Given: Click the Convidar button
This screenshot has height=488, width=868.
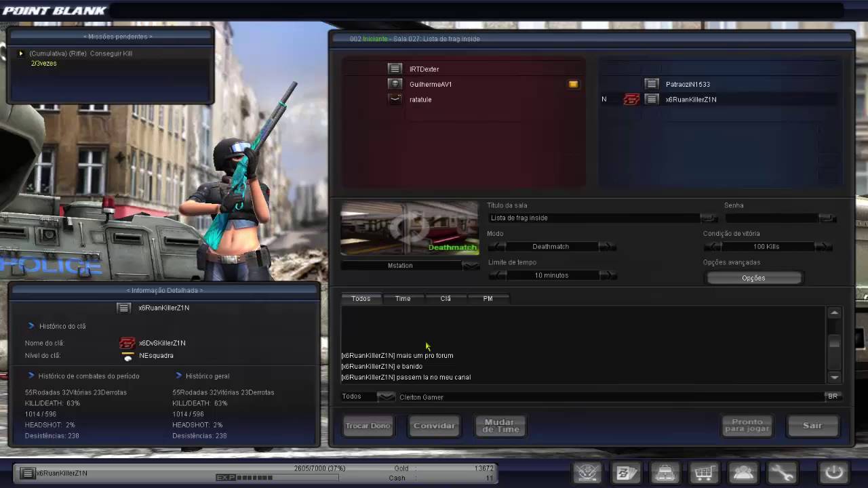Looking at the screenshot, I should click(x=434, y=426).
